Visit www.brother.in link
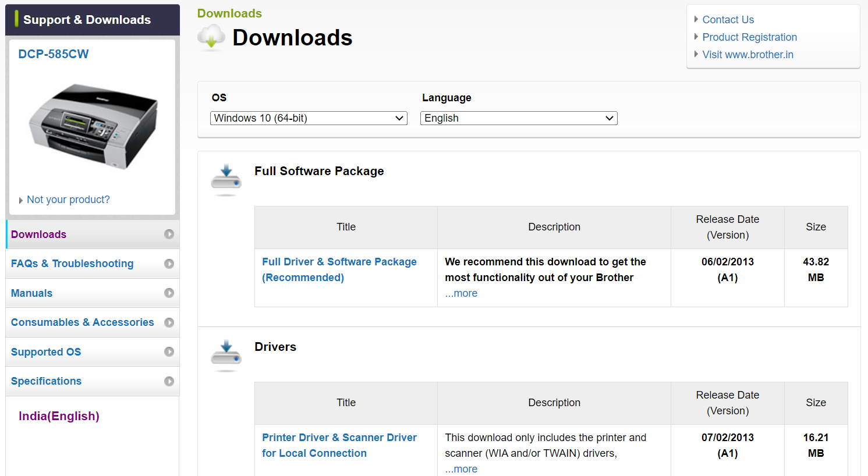 [x=747, y=55]
